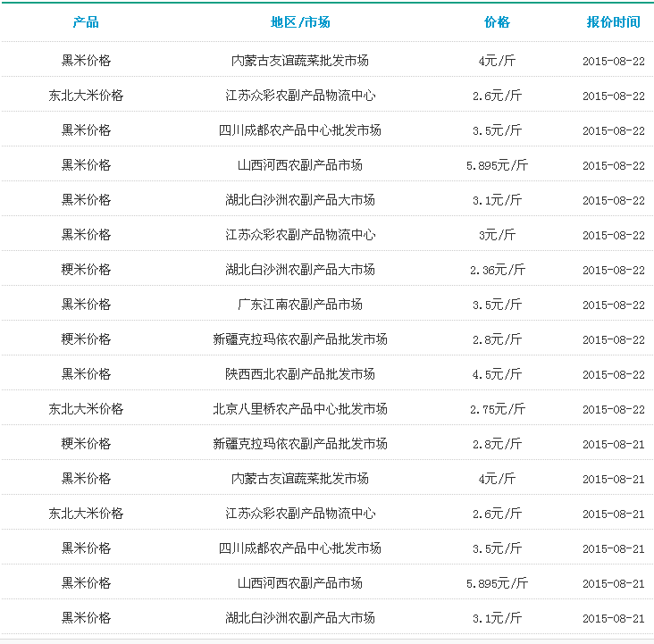654x644 pixels.
Task: Click the 产品 column header
Action: pos(86,22)
